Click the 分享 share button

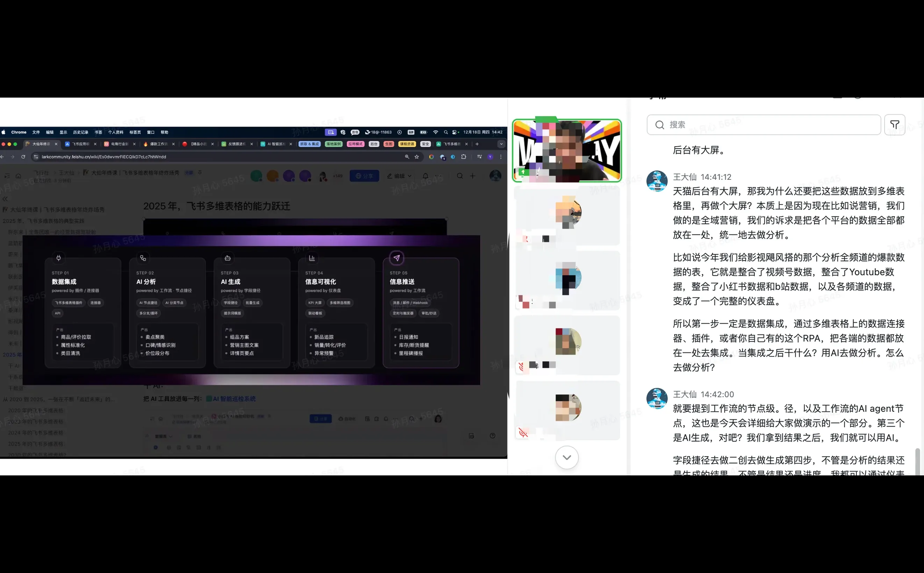[x=364, y=176]
